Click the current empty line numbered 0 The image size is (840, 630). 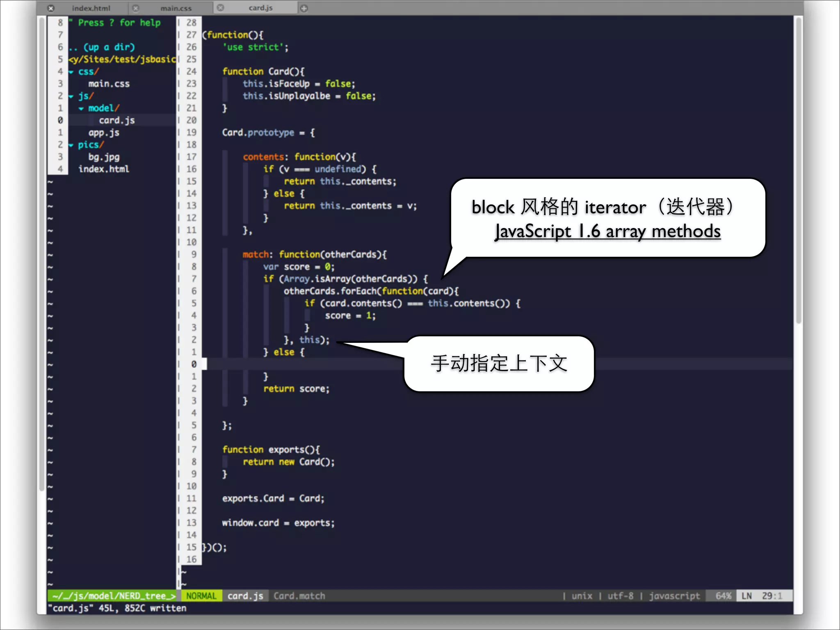[498, 364]
